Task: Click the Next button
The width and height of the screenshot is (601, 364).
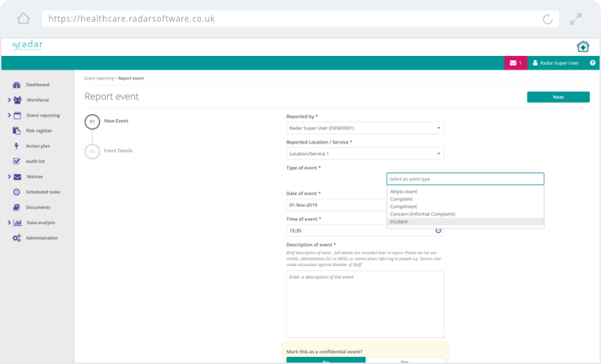Action: click(x=558, y=97)
